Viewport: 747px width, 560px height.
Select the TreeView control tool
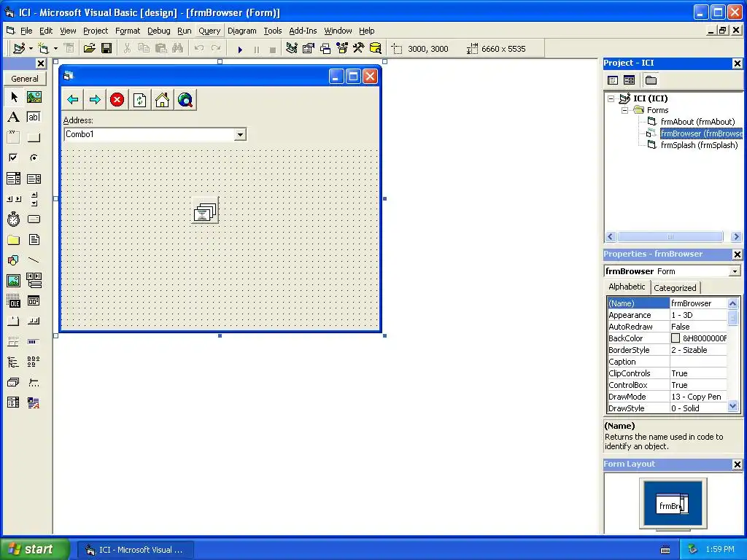tap(14, 362)
